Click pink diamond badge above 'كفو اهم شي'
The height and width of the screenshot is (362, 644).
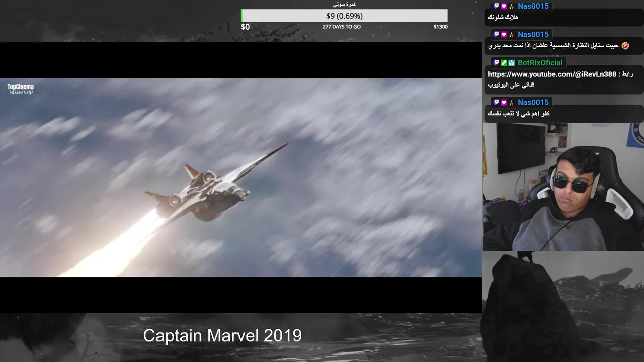click(504, 102)
